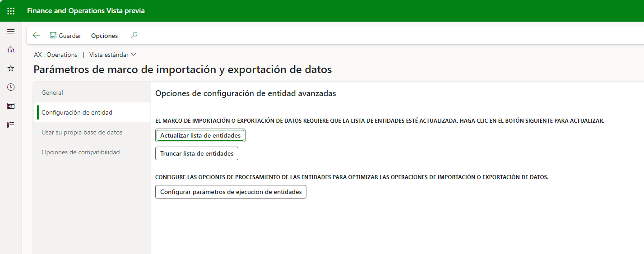Click Configurar parámetros de ejecución de entidades

coord(231,192)
